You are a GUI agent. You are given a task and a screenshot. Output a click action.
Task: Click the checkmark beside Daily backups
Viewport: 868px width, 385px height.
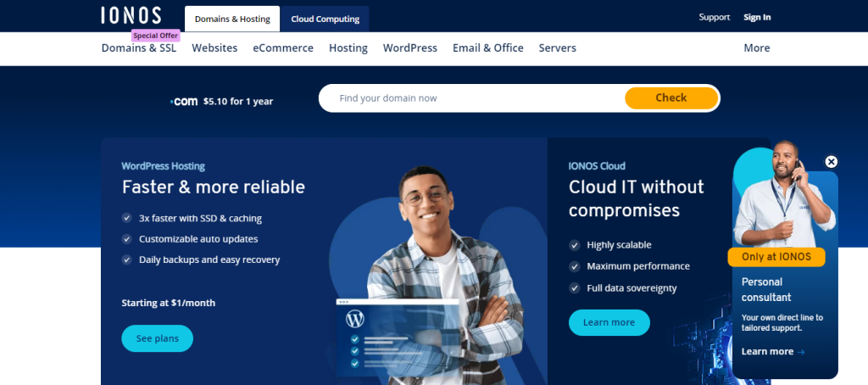pyautogui.click(x=127, y=259)
